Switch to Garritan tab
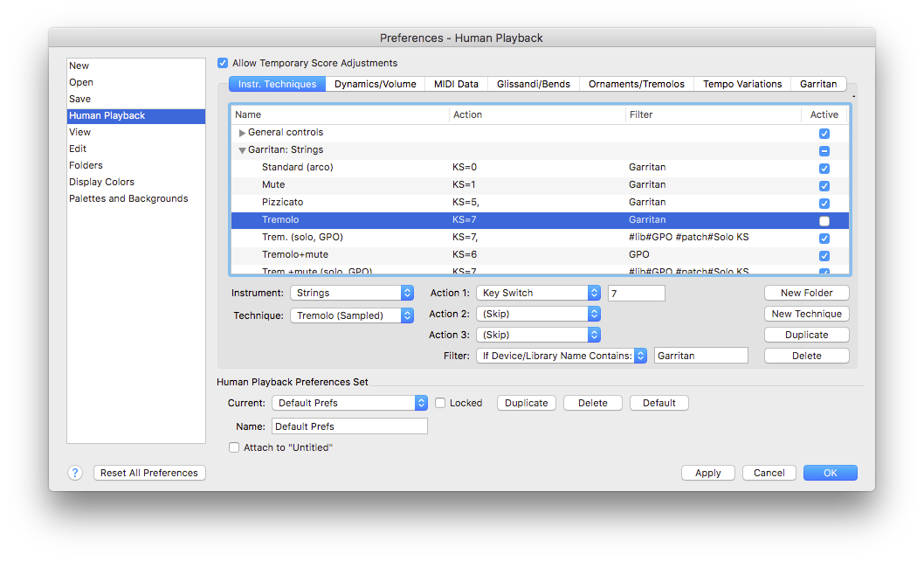This screenshot has height=561, width=924. click(x=818, y=84)
